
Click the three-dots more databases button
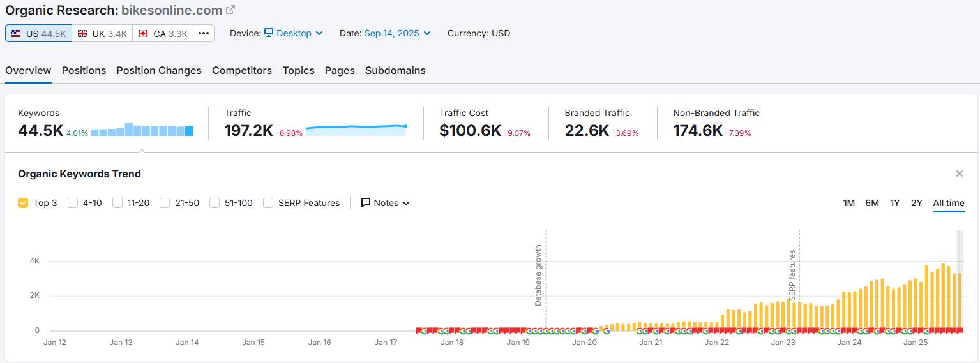204,34
